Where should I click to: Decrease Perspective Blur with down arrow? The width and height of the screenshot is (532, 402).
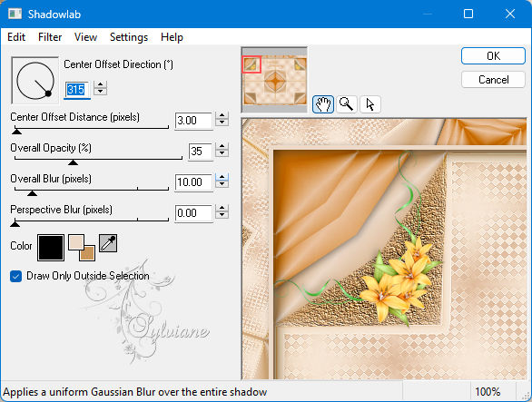pyautogui.click(x=222, y=215)
